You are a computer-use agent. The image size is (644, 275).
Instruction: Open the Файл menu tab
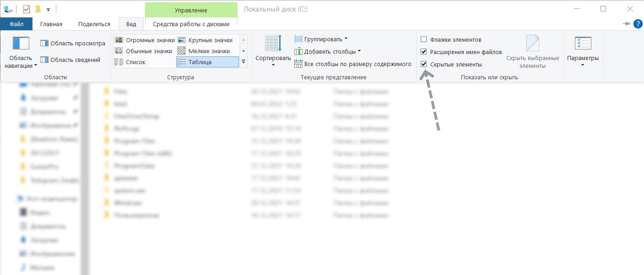click(x=16, y=24)
